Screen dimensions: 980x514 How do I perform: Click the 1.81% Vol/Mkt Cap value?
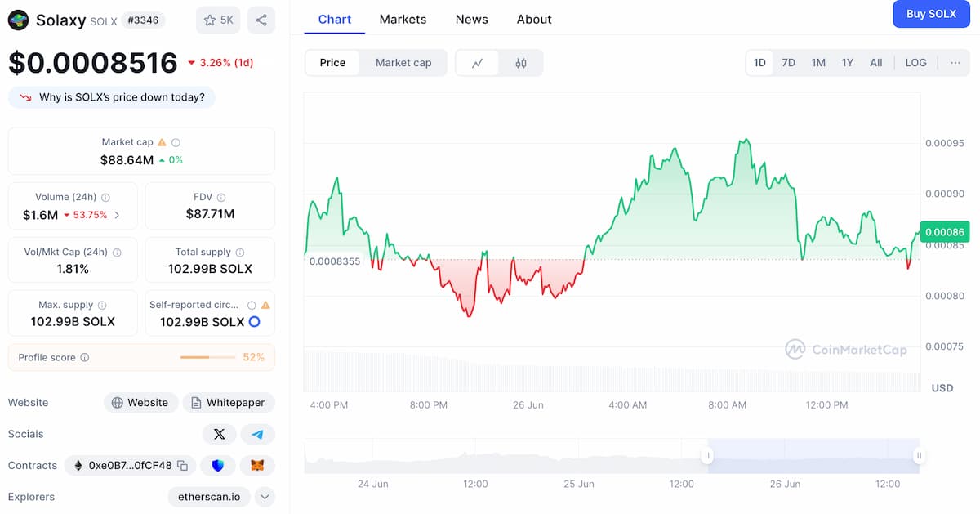pos(73,269)
